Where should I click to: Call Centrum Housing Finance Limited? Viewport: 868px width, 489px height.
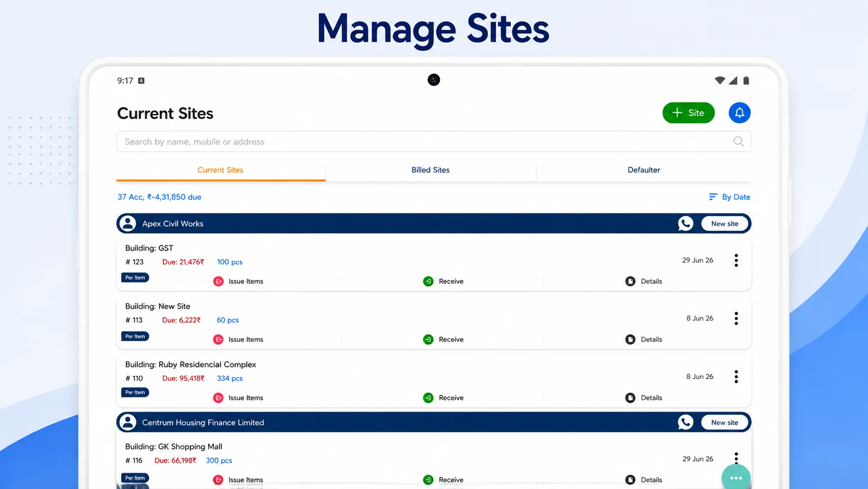[x=685, y=422]
